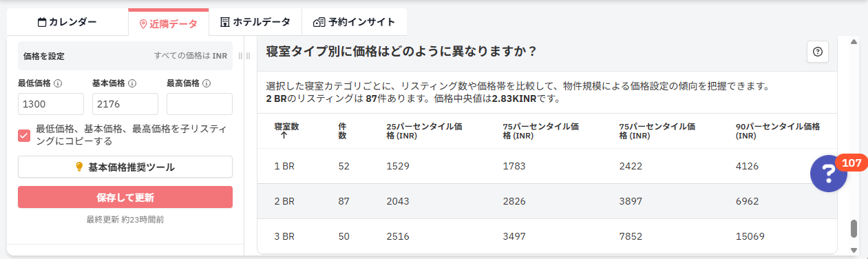Switch to the カレンダー tab
The width and height of the screenshot is (868, 259).
67,22
